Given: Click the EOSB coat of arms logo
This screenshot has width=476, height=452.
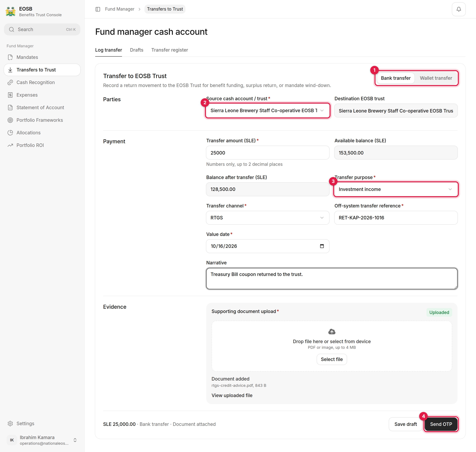Looking at the screenshot, I should [11, 11].
